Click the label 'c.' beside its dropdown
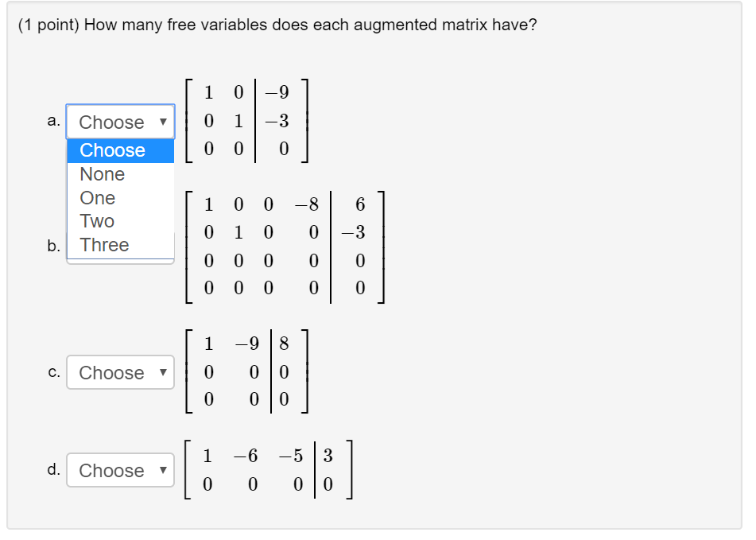Screen dimensions: 756x540 (x=54, y=372)
